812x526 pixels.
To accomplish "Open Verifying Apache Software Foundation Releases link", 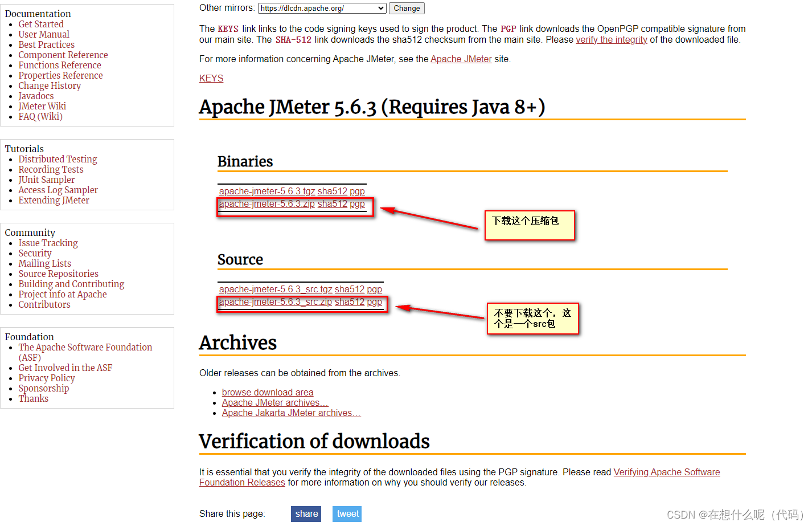I will click(x=667, y=472).
